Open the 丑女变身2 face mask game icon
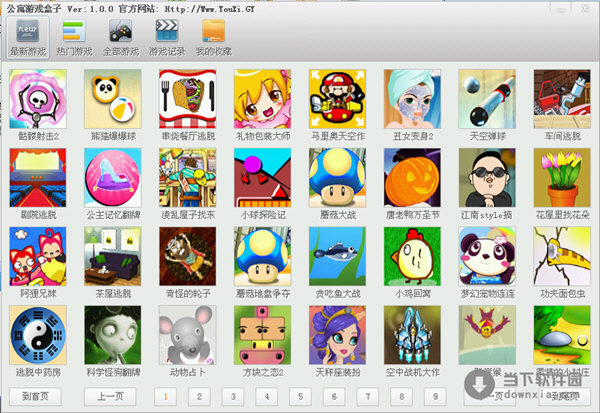600x413 pixels. 412,99
